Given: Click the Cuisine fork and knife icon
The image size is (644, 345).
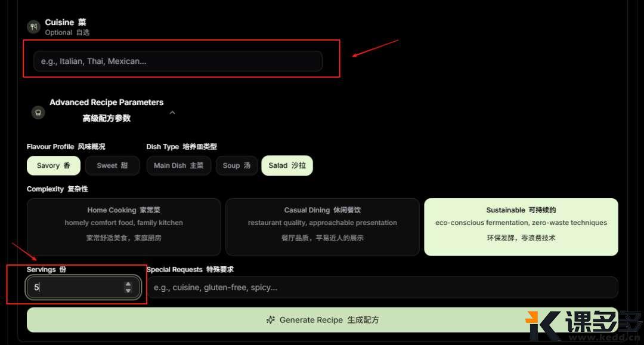Looking at the screenshot, I should tap(33, 27).
